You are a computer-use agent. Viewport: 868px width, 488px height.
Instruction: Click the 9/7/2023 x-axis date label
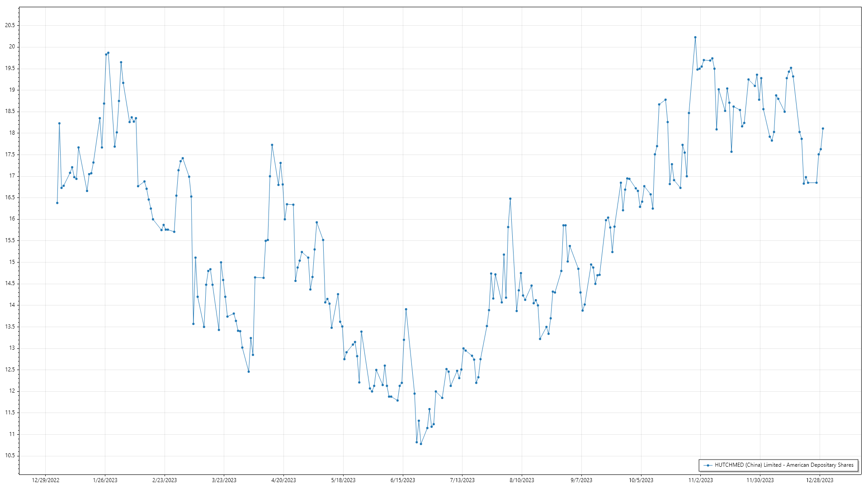coord(581,480)
